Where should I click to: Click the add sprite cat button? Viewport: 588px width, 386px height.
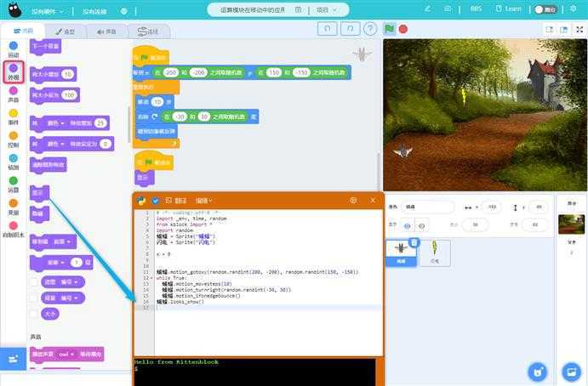[x=538, y=372]
